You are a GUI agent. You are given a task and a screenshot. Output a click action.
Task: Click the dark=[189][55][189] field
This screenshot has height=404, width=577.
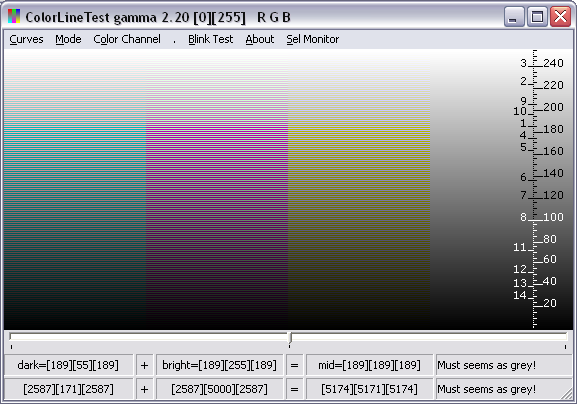(68, 365)
